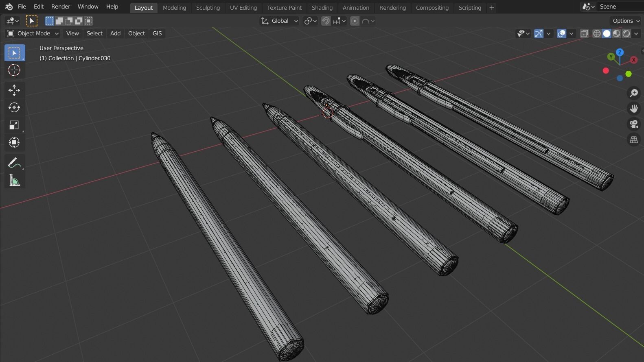Open the Window menu
Image resolution: width=644 pixels, height=362 pixels.
pos(88,7)
